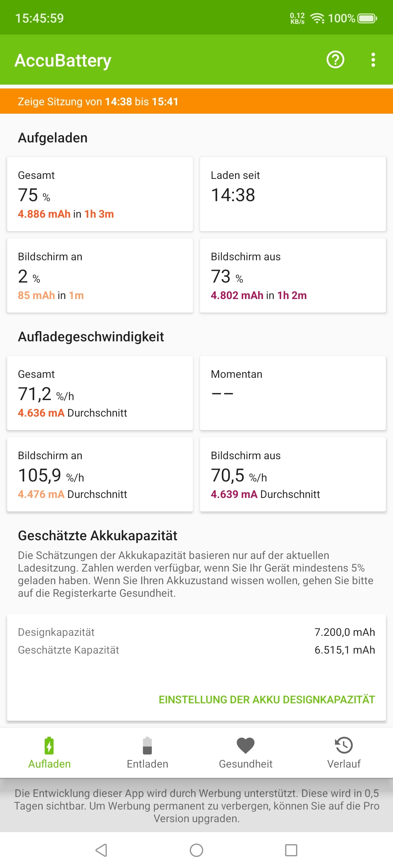Tap the battery icon in status bar
This screenshot has height=868, width=393.
pos(367,18)
